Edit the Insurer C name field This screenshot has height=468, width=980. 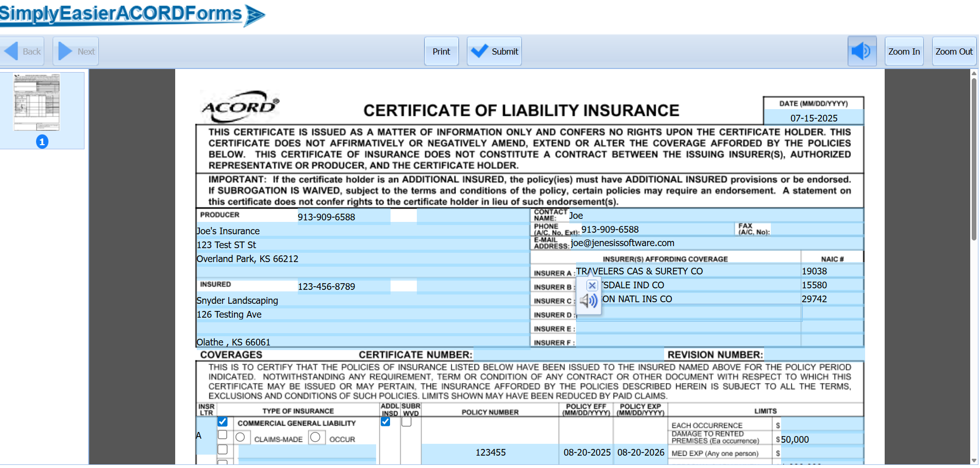[688, 299]
